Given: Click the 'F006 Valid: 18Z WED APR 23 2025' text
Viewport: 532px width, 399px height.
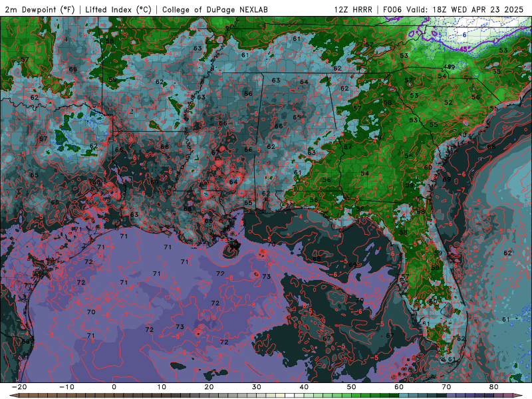Looking at the screenshot, I should tap(454, 9).
